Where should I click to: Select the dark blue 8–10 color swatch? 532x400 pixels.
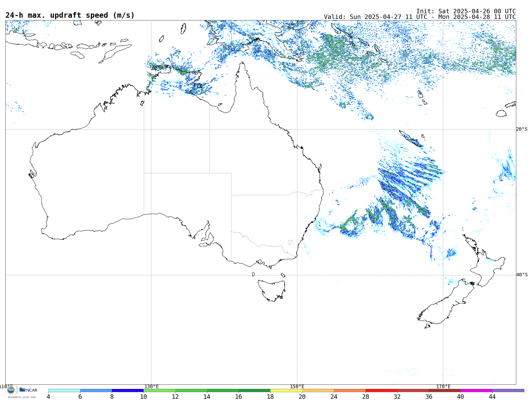pos(128,390)
